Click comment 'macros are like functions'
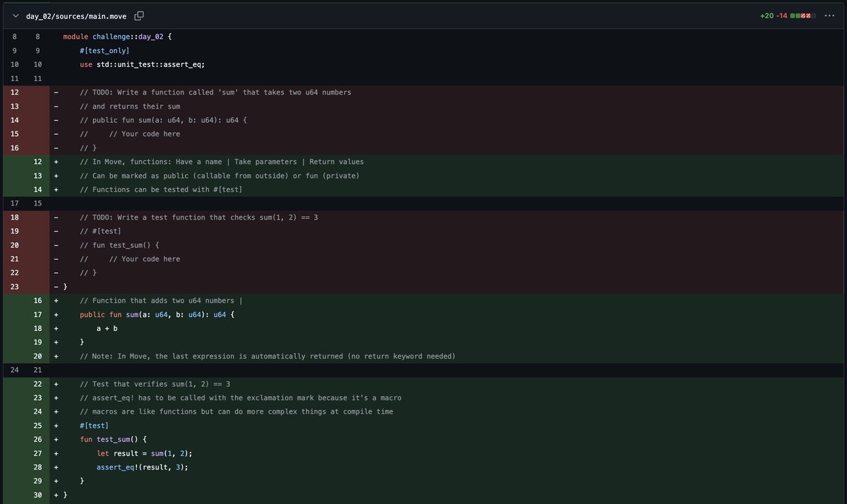The height and width of the screenshot is (504, 847). 236,412
